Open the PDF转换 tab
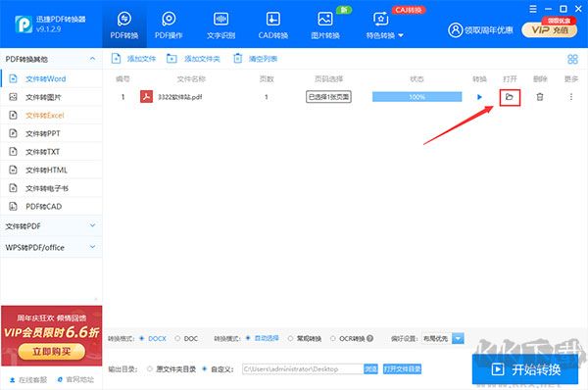The width and height of the screenshot is (588, 390). [124, 24]
